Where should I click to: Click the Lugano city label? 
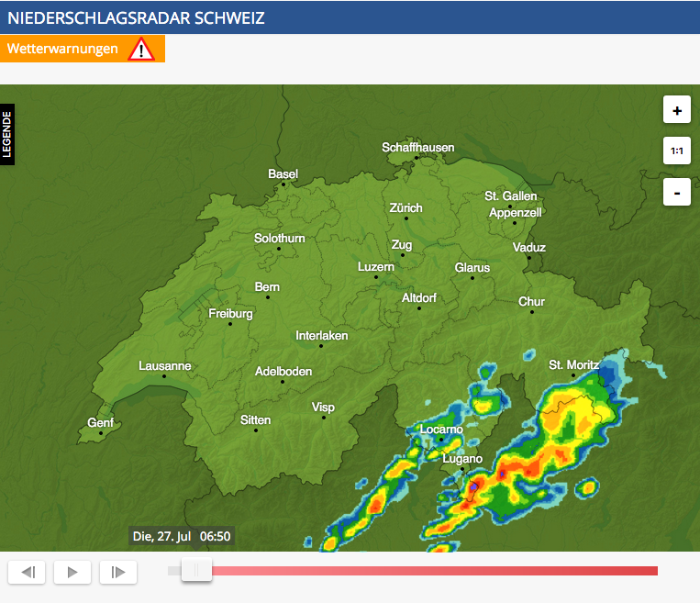point(462,459)
